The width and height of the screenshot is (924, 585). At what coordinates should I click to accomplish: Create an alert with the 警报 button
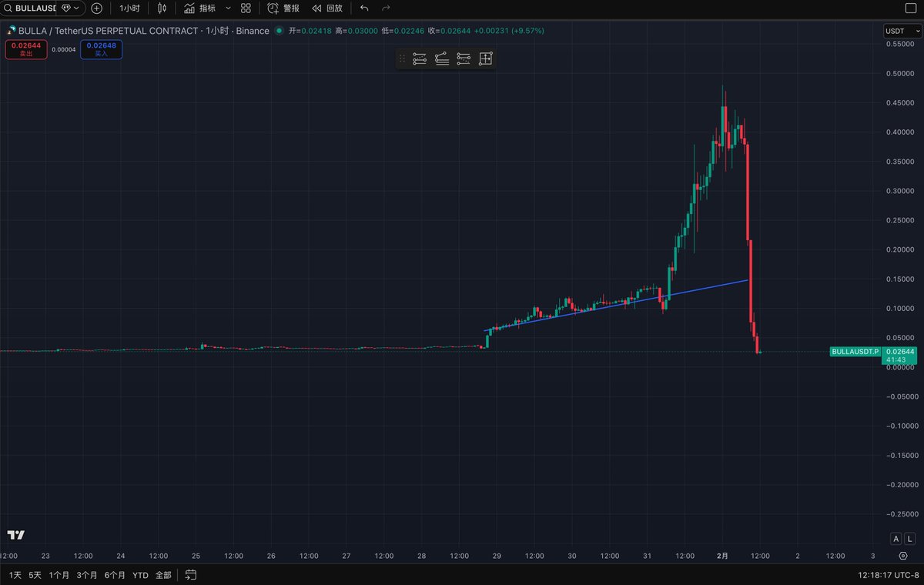[x=283, y=8]
